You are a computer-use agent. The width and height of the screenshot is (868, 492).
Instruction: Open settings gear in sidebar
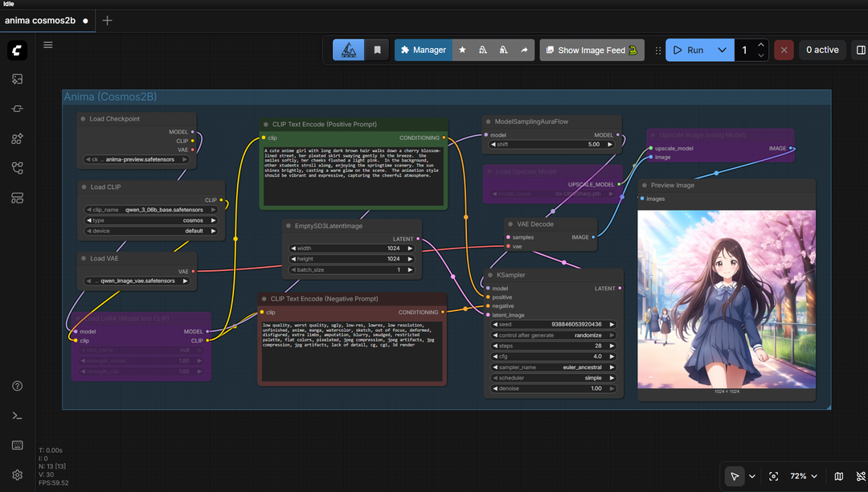click(x=17, y=475)
